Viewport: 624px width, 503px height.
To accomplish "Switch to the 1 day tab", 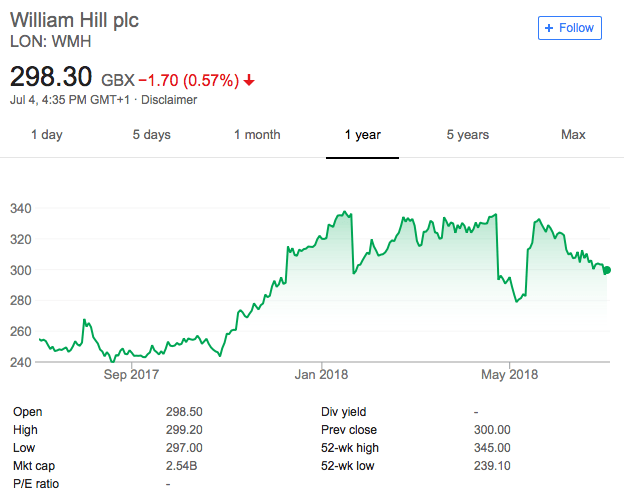I will 47,135.
